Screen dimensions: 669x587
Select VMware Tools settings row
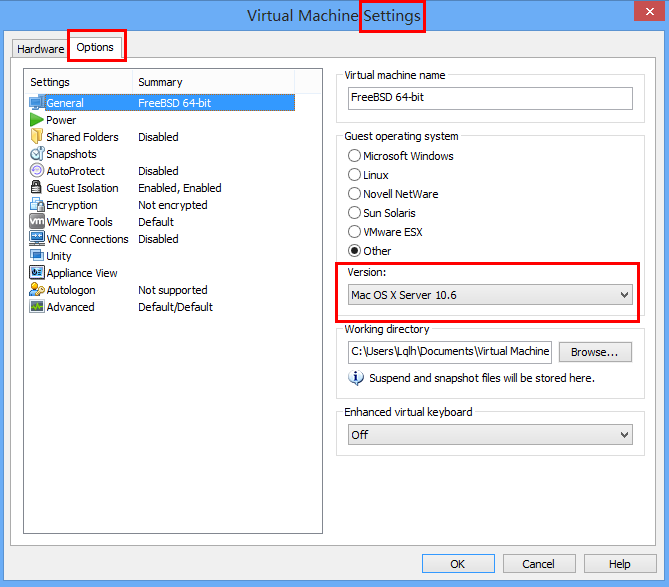pyautogui.click(x=162, y=222)
